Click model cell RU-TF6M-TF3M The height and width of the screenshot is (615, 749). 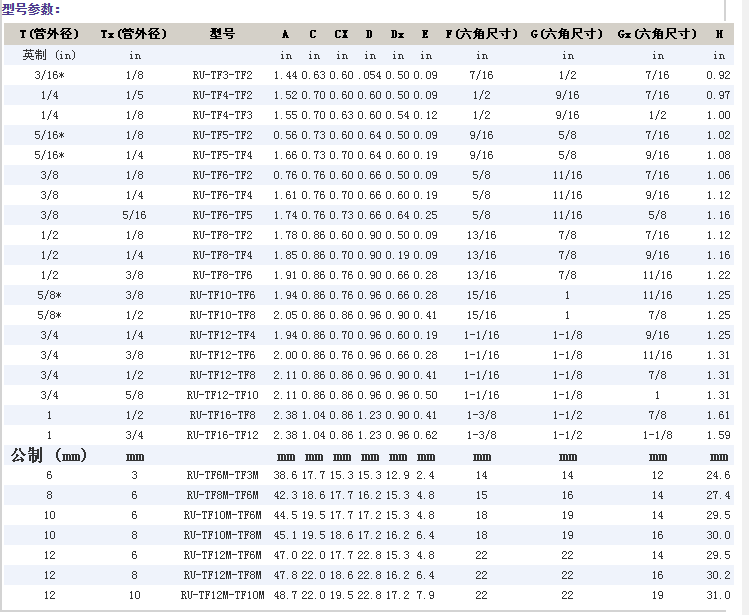[222, 475]
